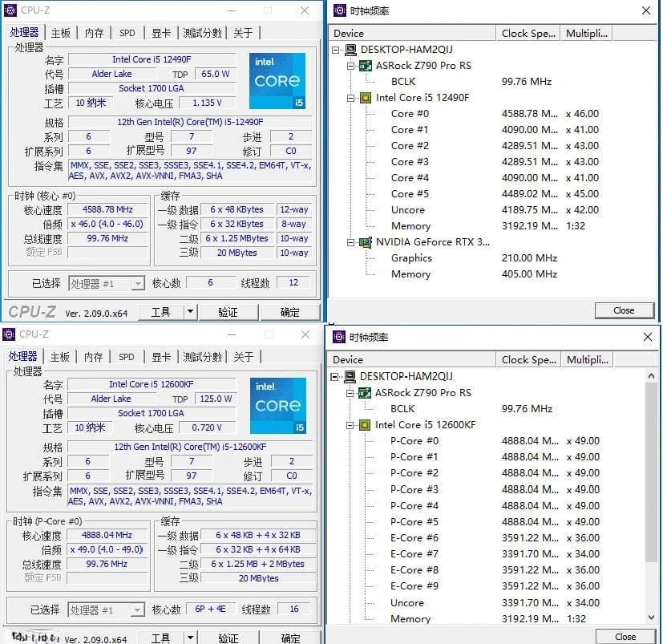
Task: Select ASRock Z790 motherboard icon in top tree
Action: pos(366,66)
